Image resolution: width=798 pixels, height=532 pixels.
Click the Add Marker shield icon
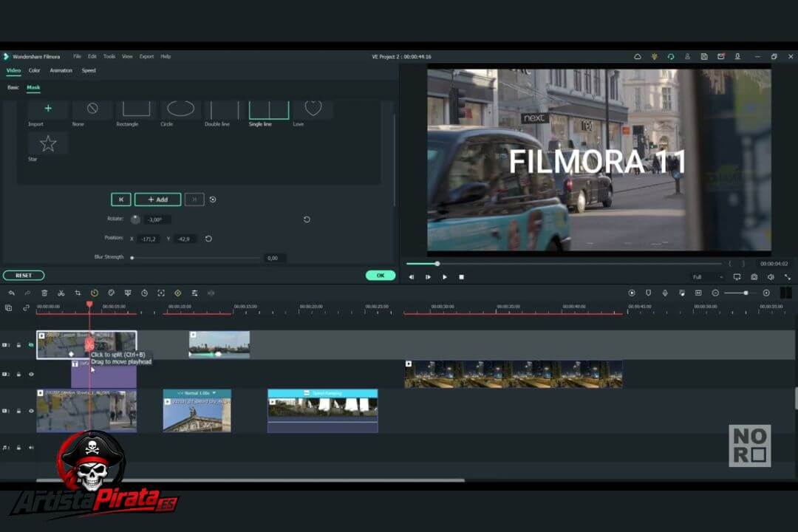[649, 293]
